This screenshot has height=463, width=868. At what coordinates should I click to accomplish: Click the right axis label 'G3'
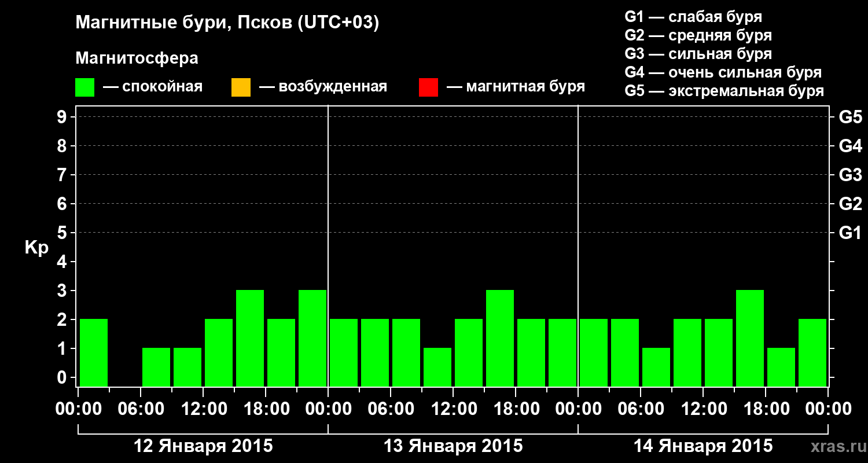tap(850, 175)
